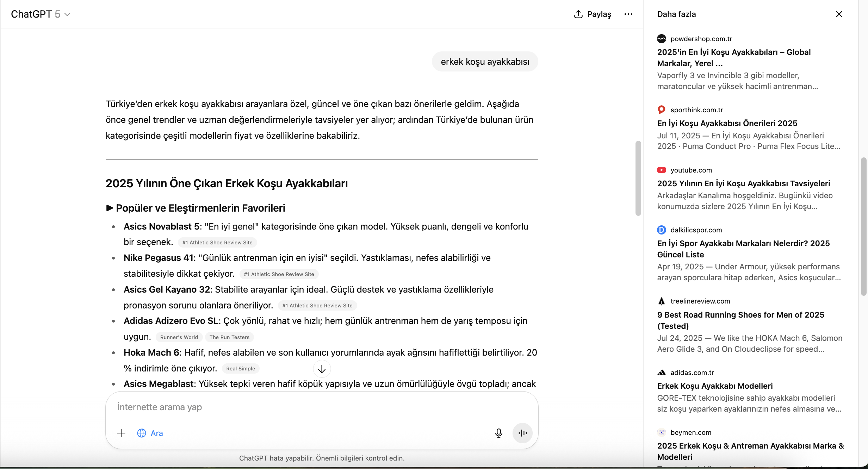
Task: Click the bold 'Adidas Adizero Evo SL' text
Action: 171,321
